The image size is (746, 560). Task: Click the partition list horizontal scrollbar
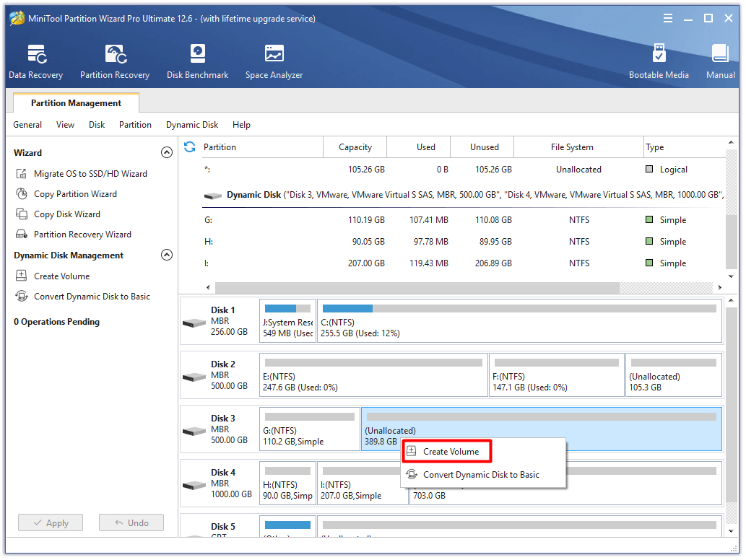[x=417, y=287]
